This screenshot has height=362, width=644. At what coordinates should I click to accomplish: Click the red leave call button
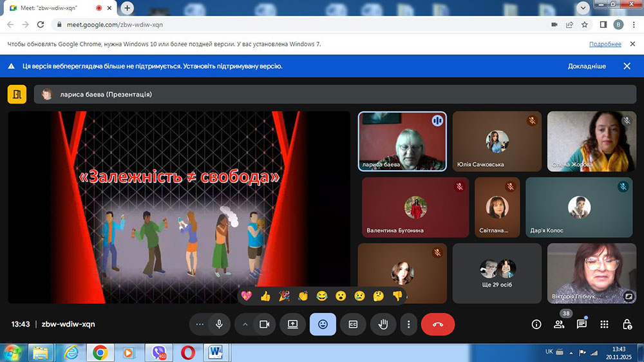pyautogui.click(x=438, y=324)
